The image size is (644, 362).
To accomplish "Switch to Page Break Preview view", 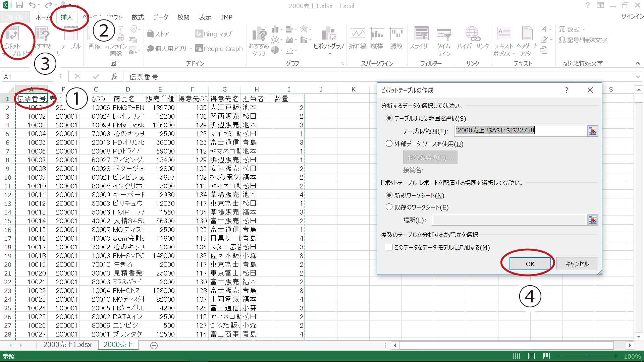I will click(x=546, y=356).
